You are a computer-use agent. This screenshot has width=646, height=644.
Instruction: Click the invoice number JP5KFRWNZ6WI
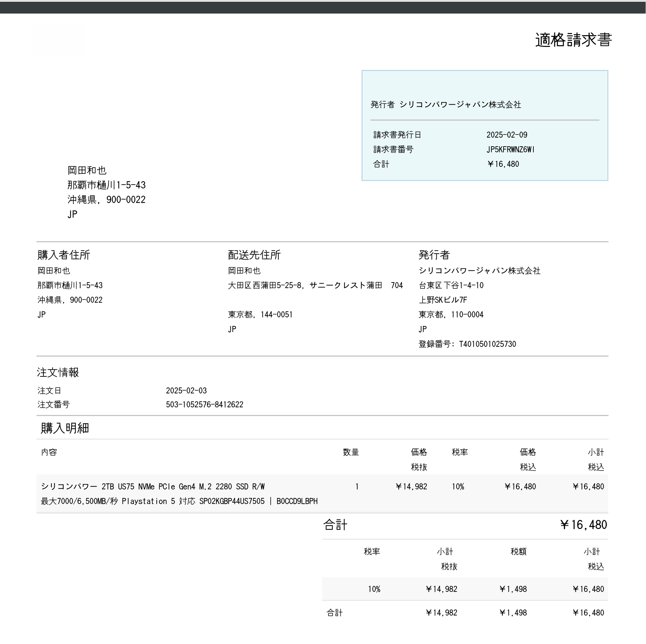(510, 149)
